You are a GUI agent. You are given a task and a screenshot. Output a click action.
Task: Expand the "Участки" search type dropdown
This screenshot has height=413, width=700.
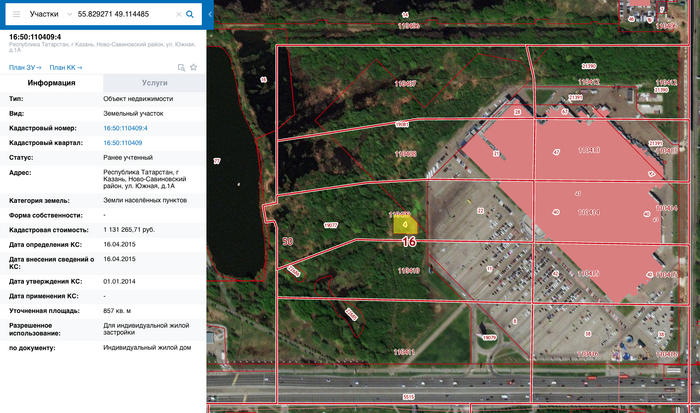click(x=48, y=15)
